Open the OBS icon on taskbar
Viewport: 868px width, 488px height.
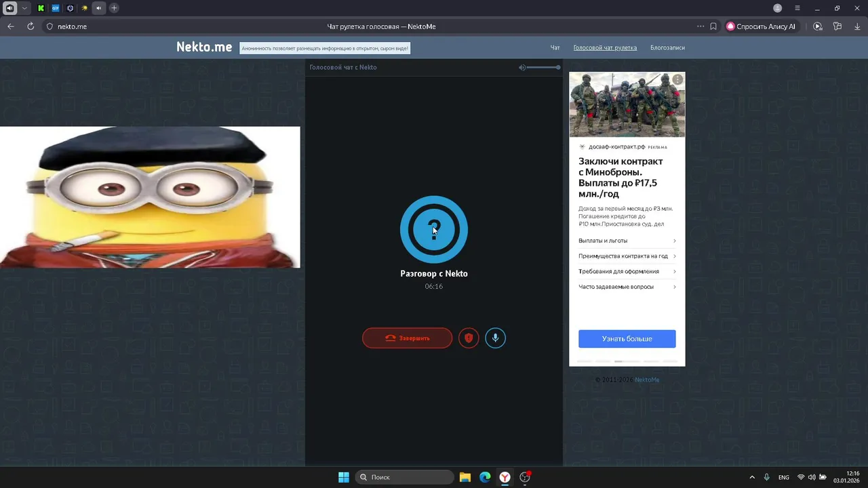click(525, 477)
